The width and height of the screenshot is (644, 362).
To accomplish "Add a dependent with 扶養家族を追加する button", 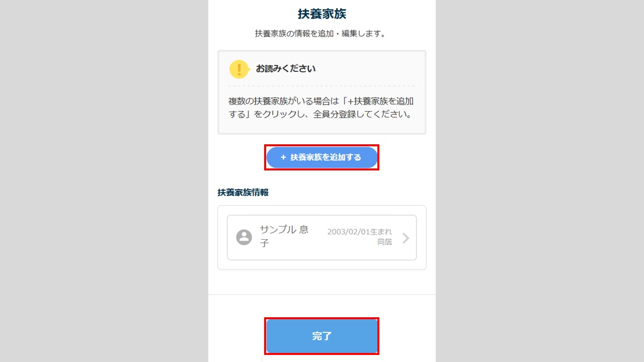I will 322,157.
